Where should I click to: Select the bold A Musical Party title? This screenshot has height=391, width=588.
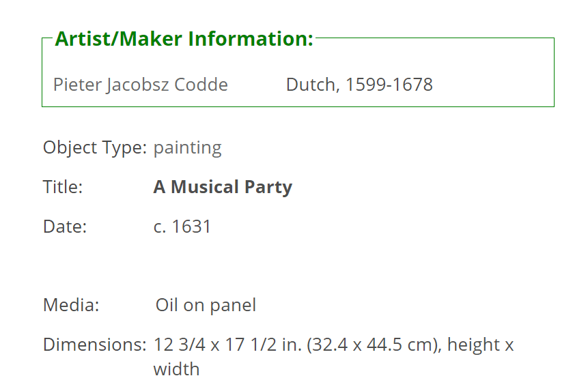click(x=223, y=187)
